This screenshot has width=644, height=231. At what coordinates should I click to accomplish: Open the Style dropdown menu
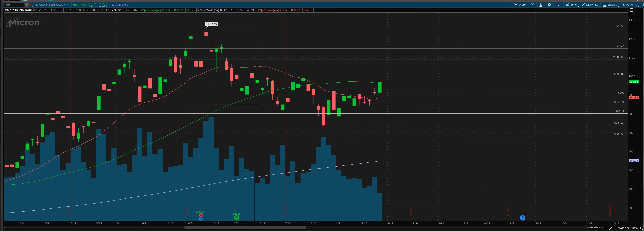point(572,4)
